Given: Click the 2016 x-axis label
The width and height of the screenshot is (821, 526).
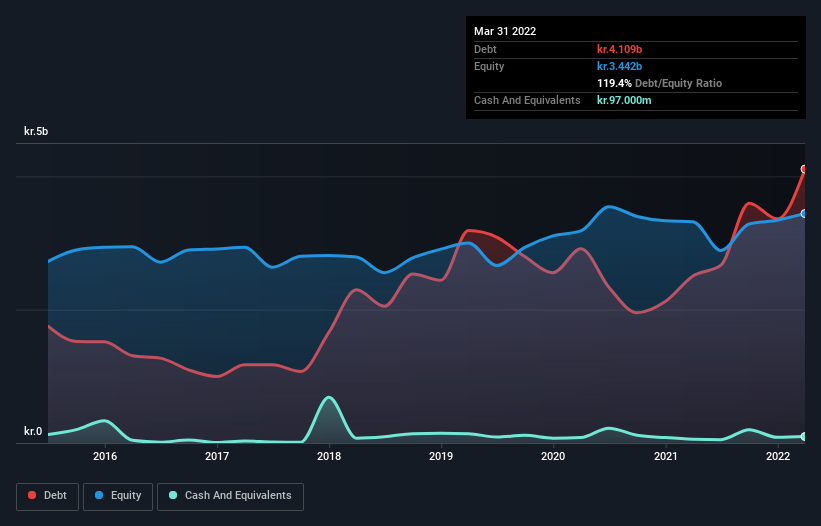Looking at the screenshot, I should coord(105,456).
